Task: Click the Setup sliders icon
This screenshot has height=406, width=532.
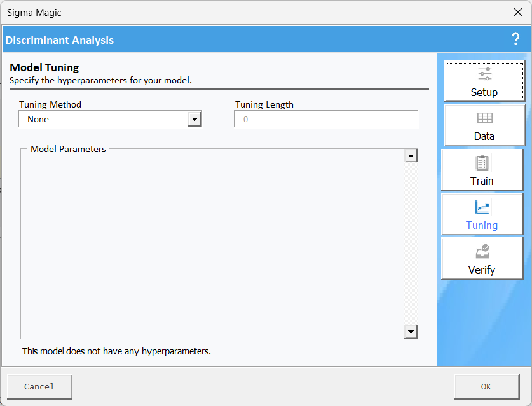Action: [x=484, y=74]
